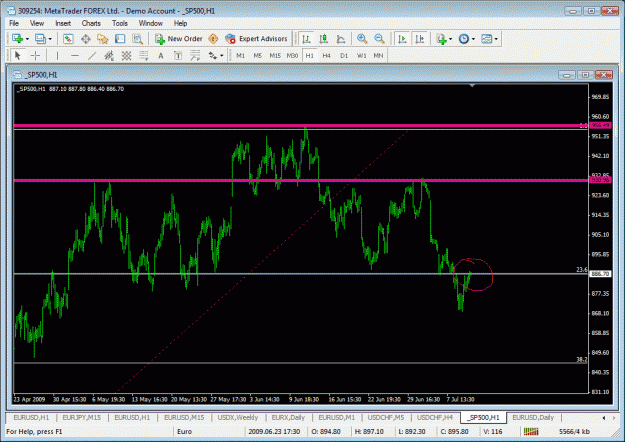Switch to the Line chart icon
625x442 pixels.
[x=341, y=39]
